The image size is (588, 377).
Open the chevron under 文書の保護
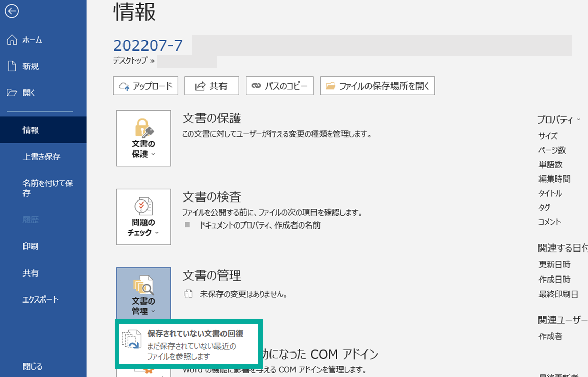(152, 153)
